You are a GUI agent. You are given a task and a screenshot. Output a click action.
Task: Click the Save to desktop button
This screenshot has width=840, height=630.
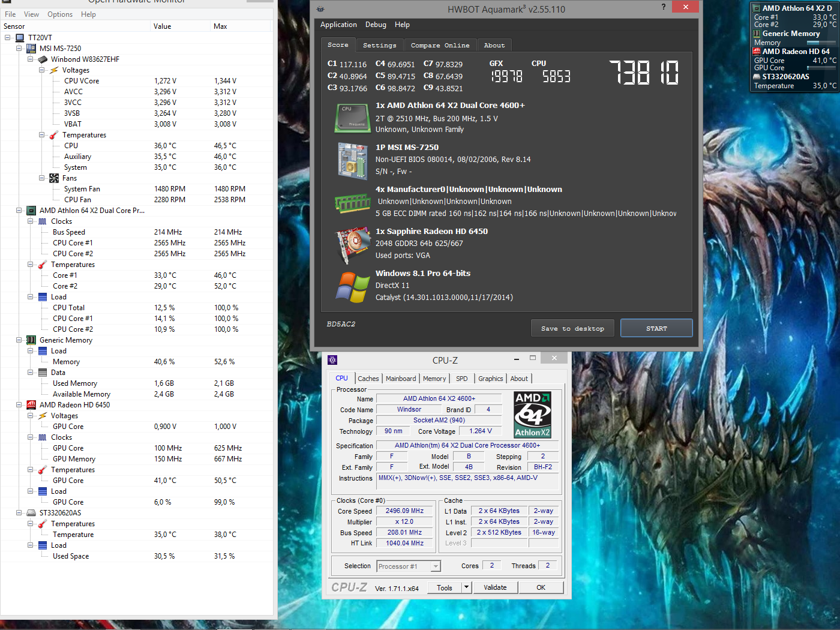point(572,328)
